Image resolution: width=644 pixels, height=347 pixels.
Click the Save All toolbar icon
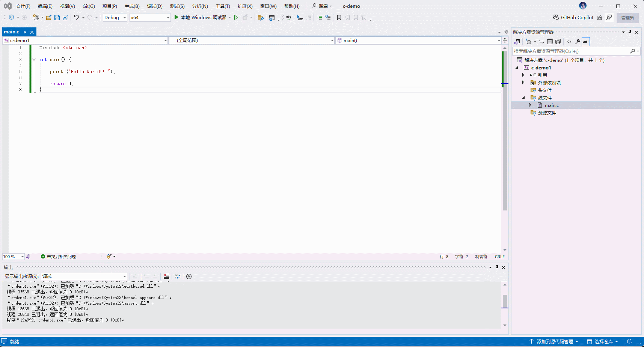pyautogui.click(x=65, y=18)
